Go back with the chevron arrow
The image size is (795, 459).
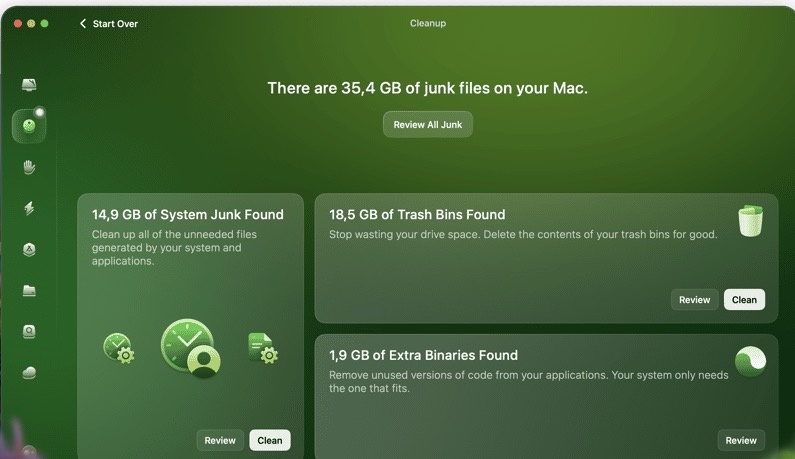(x=83, y=23)
